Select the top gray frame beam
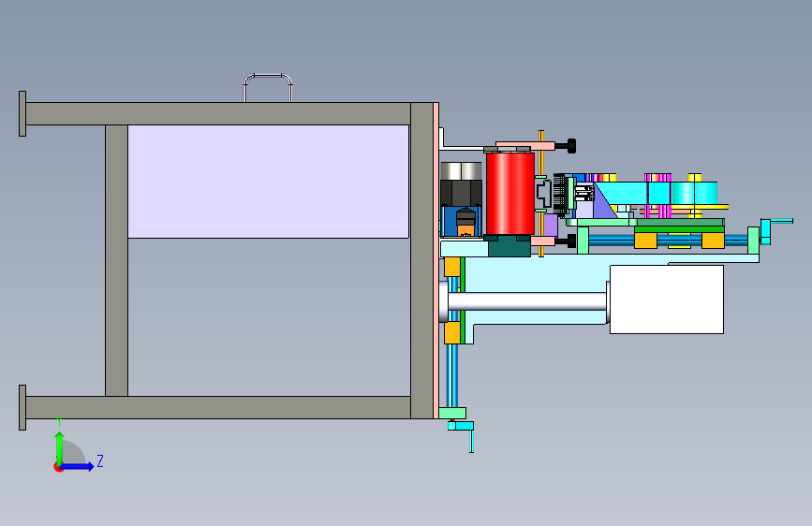 [218, 113]
